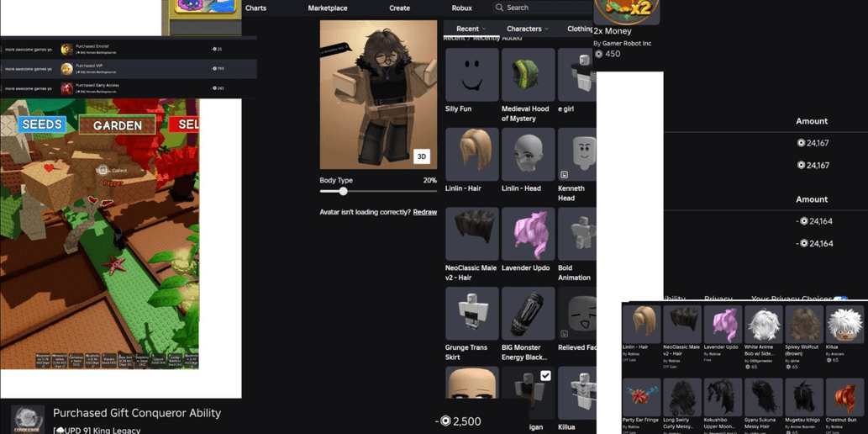Click the Relieved Face dynamic head badge icon
Screen dimensions: 868x434
(564, 334)
